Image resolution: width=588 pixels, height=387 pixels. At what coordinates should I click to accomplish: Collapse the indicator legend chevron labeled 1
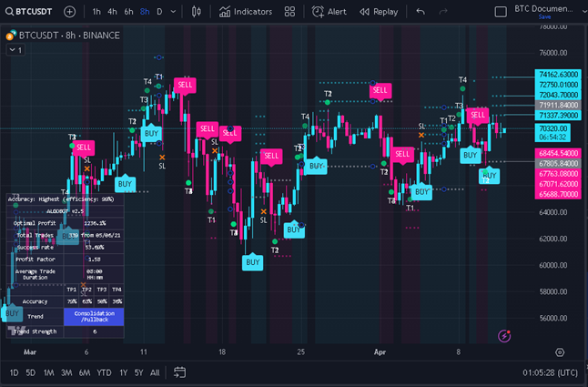(15, 49)
